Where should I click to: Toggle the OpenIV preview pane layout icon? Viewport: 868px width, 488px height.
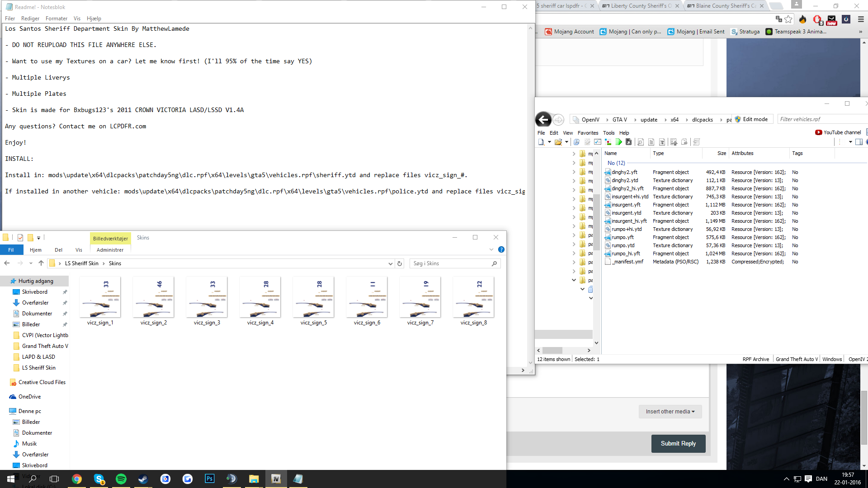click(x=859, y=142)
